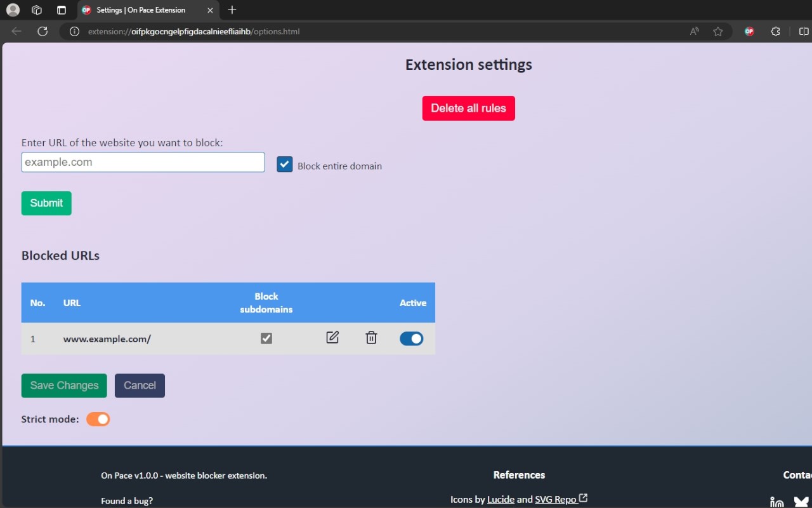Close the Settings | On Pace Extension tab

click(210, 10)
